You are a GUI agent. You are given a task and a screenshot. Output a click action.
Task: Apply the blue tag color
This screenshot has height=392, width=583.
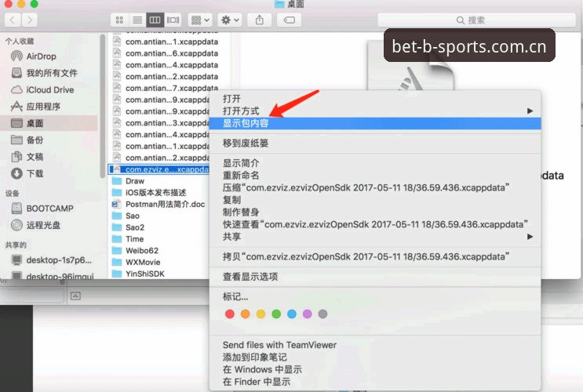(x=292, y=314)
